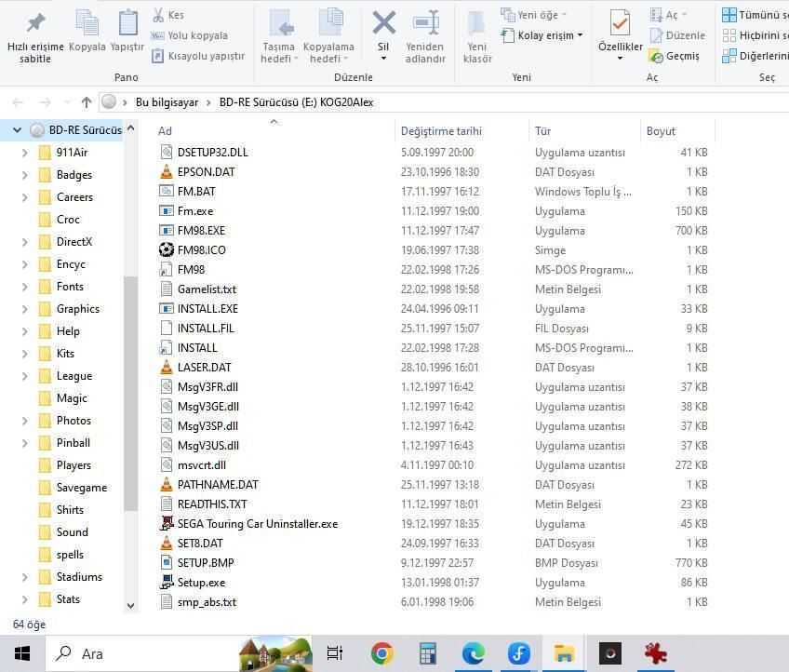
Task: Open File Explorer from the taskbar
Action: coord(564,654)
